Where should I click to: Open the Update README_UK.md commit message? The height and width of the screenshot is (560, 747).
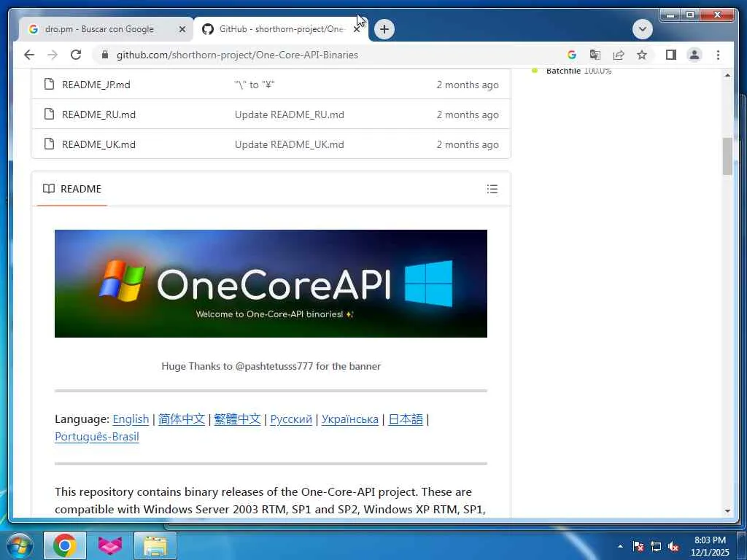[x=289, y=144]
